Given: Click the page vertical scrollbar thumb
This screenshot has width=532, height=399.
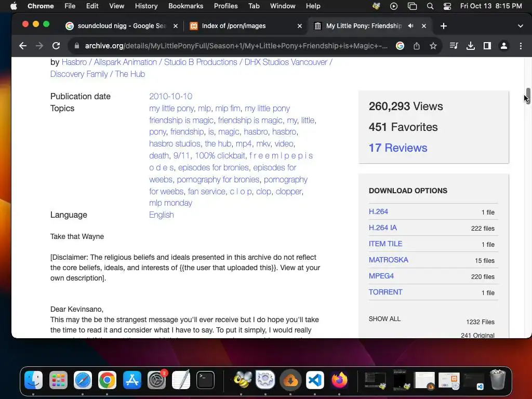Looking at the screenshot, I should point(528,96).
